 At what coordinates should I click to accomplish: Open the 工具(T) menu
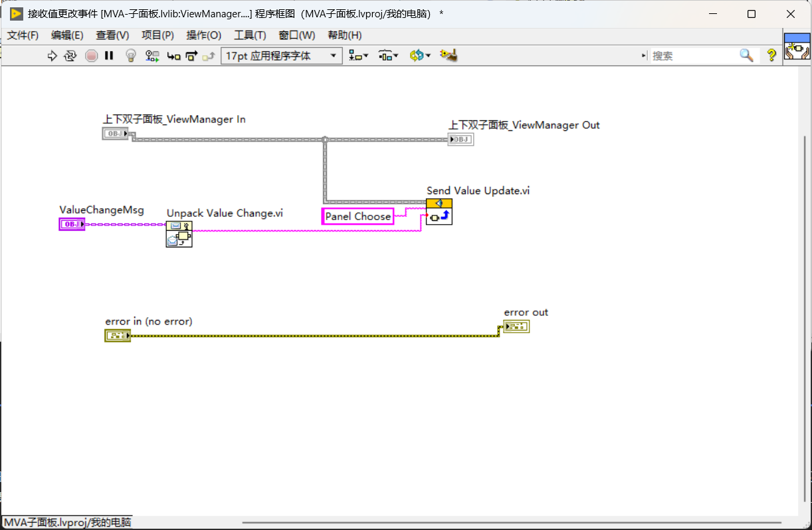pyautogui.click(x=250, y=35)
